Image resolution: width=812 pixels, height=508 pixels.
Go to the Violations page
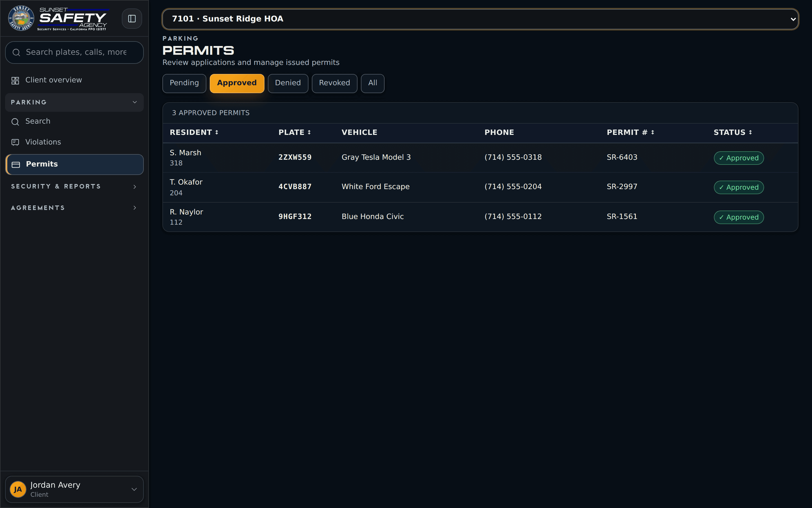tap(74, 142)
